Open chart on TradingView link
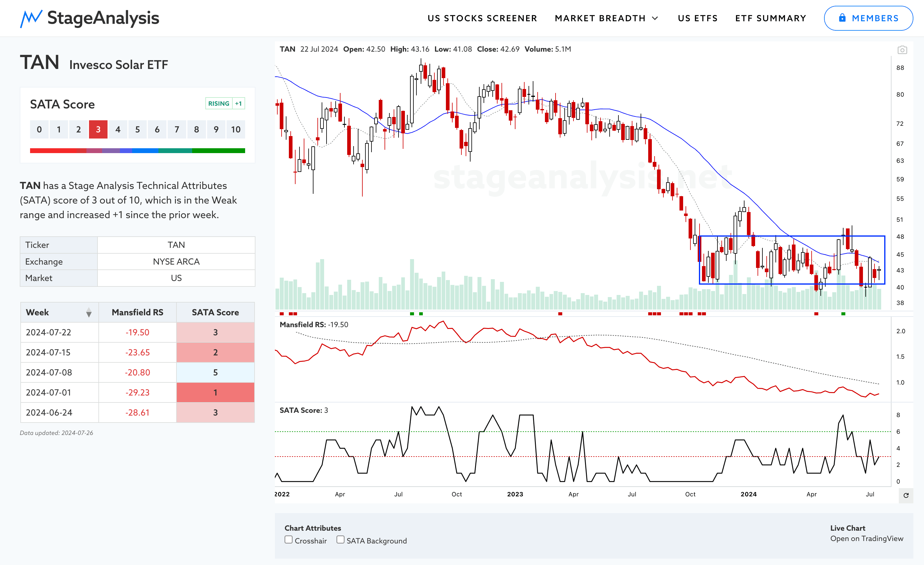Image resolution: width=924 pixels, height=565 pixels. click(866, 538)
